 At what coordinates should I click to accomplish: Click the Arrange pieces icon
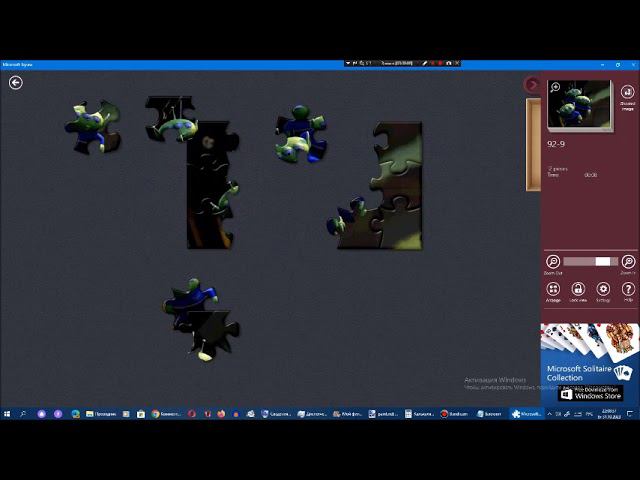(553, 289)
